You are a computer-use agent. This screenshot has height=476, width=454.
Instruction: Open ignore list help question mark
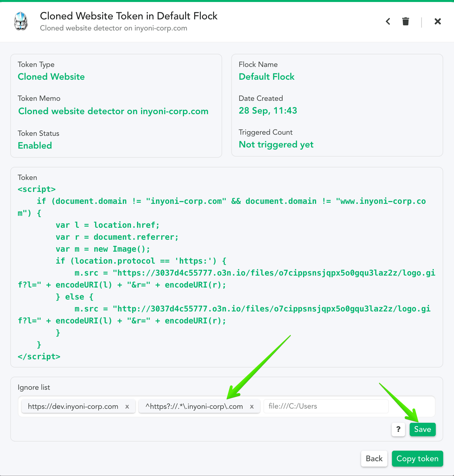click(398, 429)
